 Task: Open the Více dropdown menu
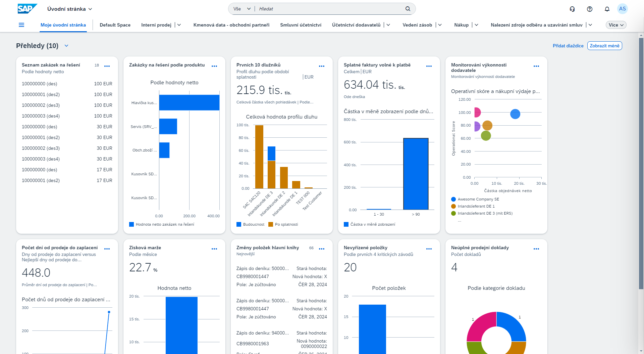click(616, 25)
